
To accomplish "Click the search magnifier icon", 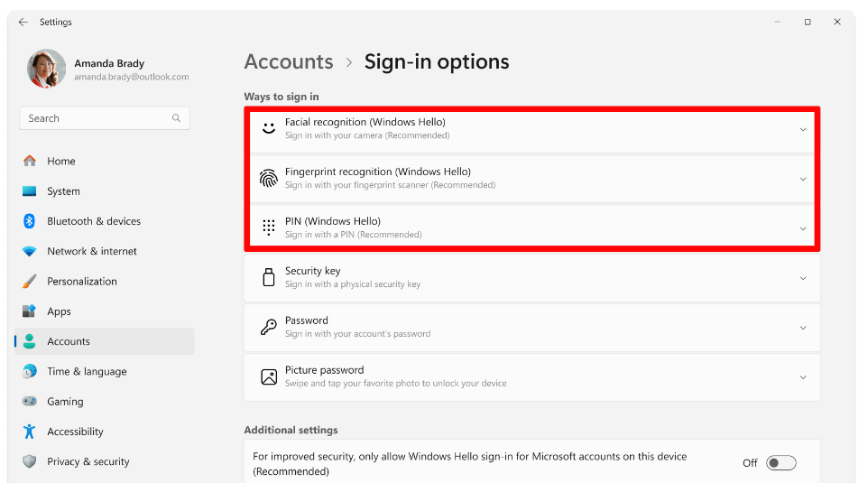I will point(176,118).
